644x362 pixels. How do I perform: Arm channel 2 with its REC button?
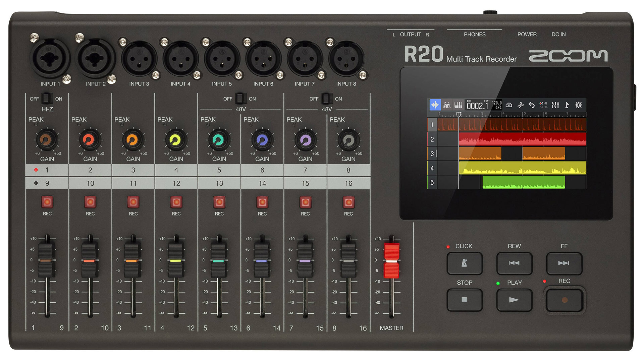tap(90, 202)
